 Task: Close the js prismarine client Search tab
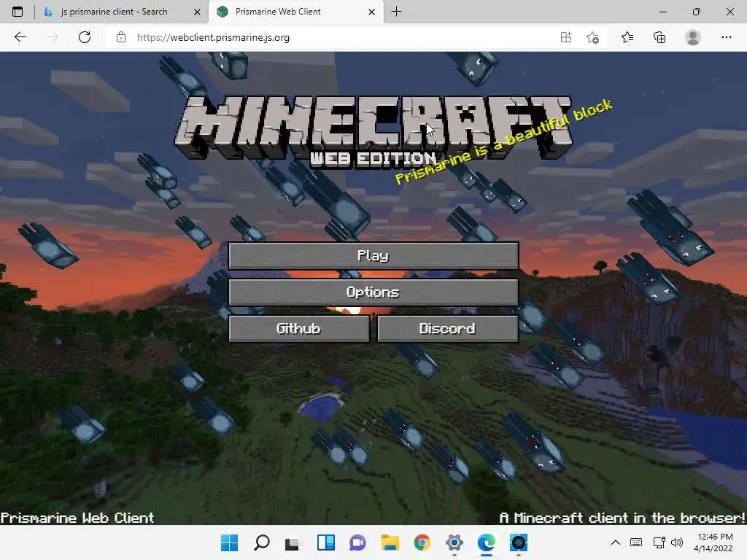(x=197, y=12)
